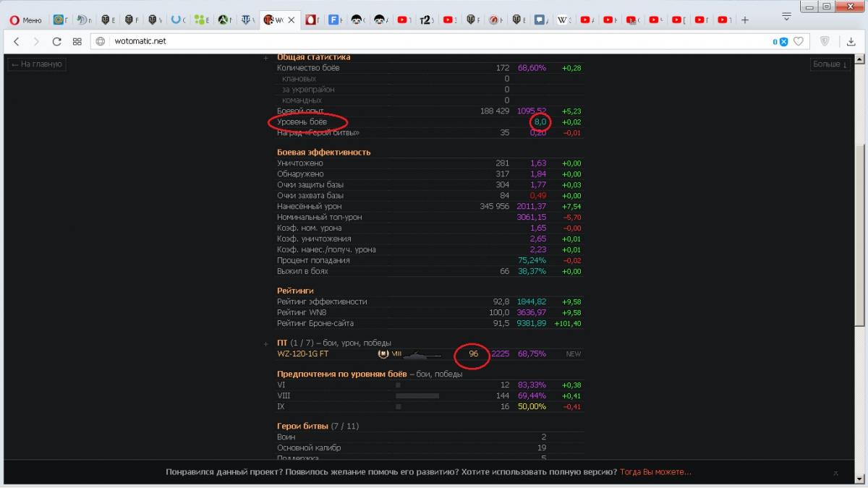Viewport: 868px width, 488px height.
Task: Bookmark page with the heart icon
Action: point(799,41)
